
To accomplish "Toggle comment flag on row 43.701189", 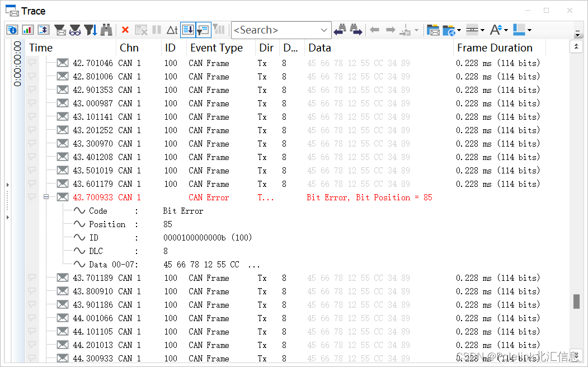I will coord(32,278).
